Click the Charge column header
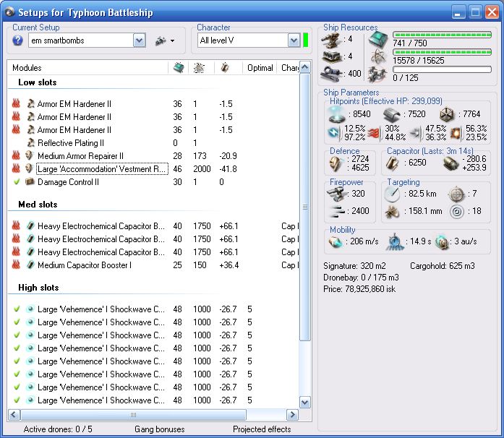The image size is (504, 438). pyautogui.click(x=289, y=68)
